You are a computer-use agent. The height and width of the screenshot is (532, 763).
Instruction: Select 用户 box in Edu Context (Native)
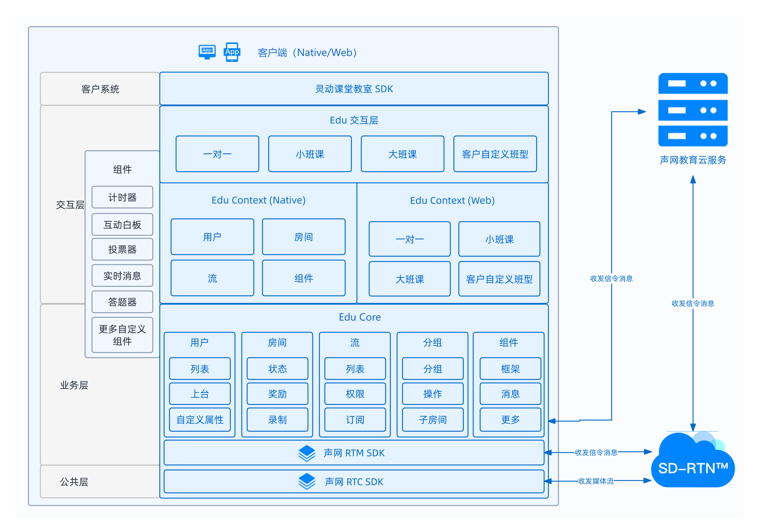click(x=212, y=237)
